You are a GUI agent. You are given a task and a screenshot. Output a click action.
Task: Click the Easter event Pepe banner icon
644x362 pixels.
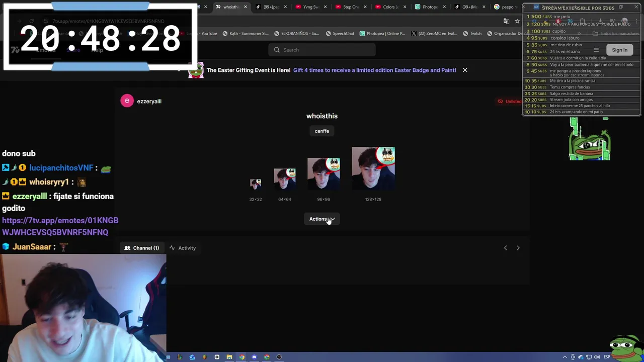[x=196, y=70]
